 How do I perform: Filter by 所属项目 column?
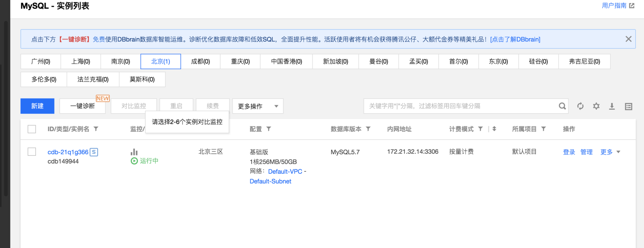[543, 129]
